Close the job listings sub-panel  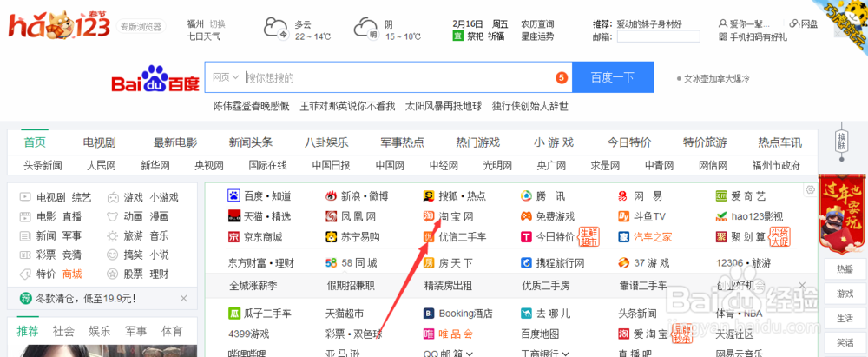[802, 286]
